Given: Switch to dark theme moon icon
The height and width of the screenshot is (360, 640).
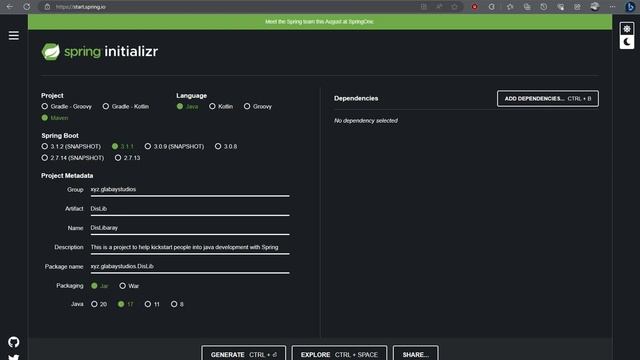Looking at the screenshot, I should click(x=627, y=42).
